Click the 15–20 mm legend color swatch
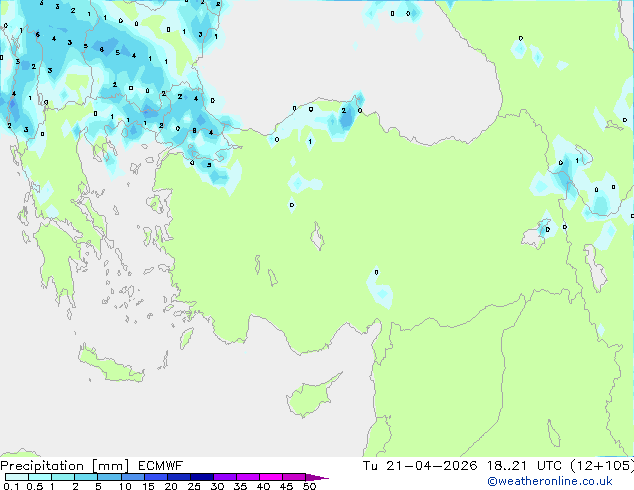The image size is (634, 490). [x=156, y=477]
